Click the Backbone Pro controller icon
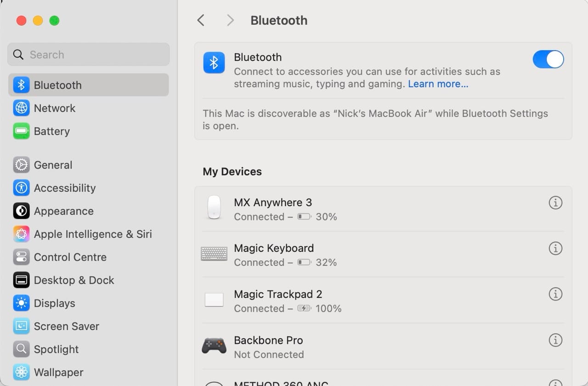 click(x=214, y=345)
